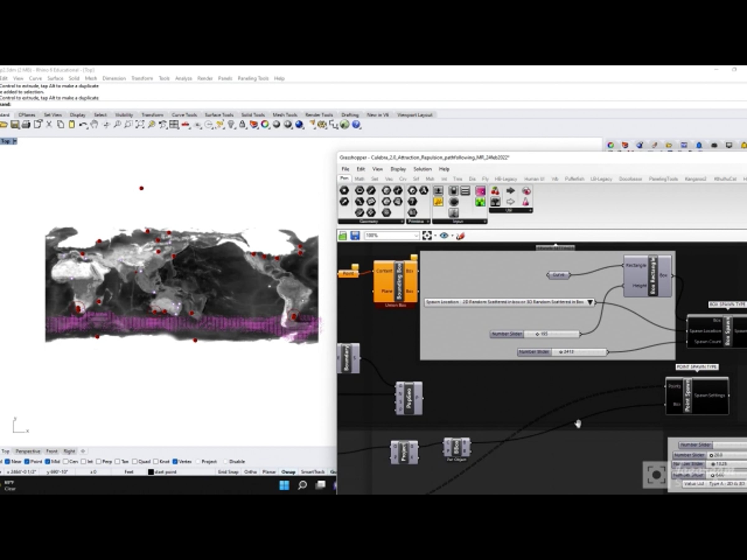Toggle the Point osnap checkbox
The image size is (747, 560).
pyautogui.click(x=27, y=461)
